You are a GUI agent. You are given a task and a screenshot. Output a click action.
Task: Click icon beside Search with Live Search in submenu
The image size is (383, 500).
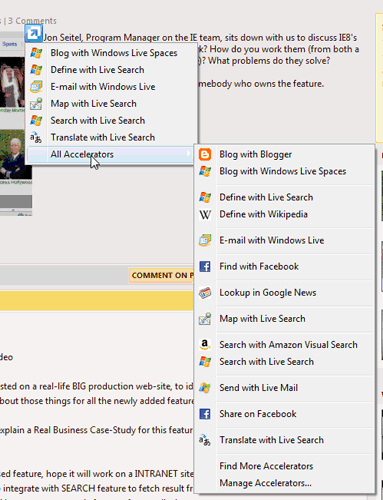(x=205, y=362)
